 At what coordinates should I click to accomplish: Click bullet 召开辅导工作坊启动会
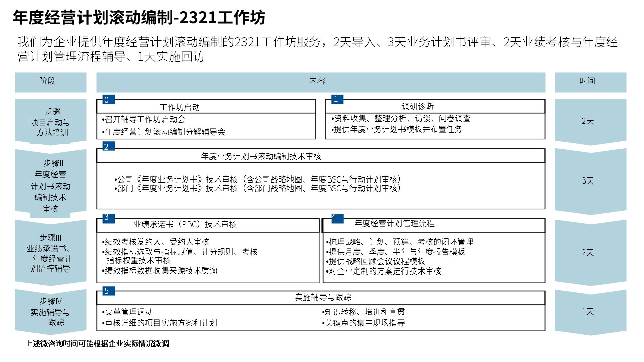coord(143,120)
